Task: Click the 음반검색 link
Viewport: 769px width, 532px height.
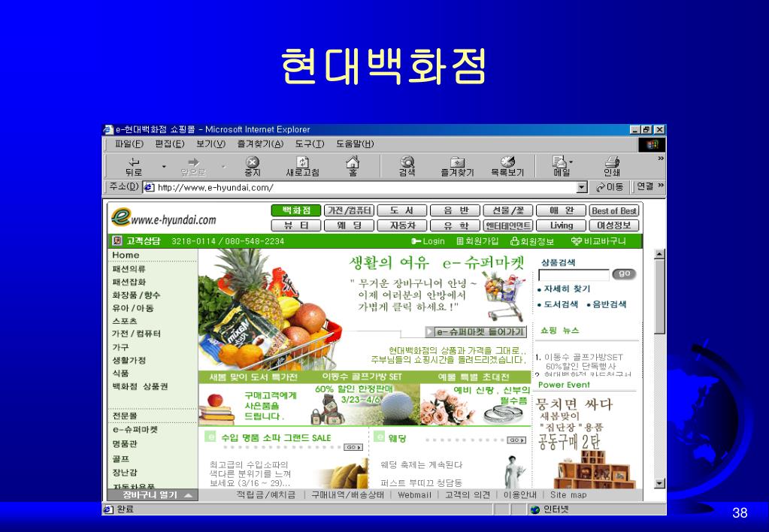Action: coord(609,304)
